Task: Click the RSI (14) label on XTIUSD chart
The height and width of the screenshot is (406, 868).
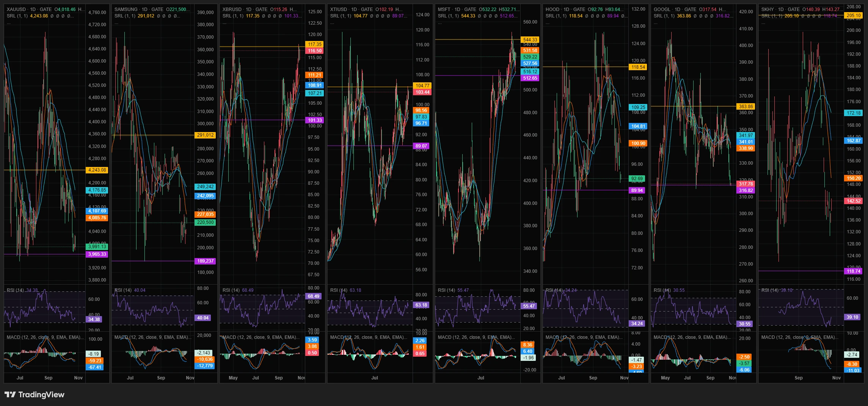Action: (x=339, y=290)
